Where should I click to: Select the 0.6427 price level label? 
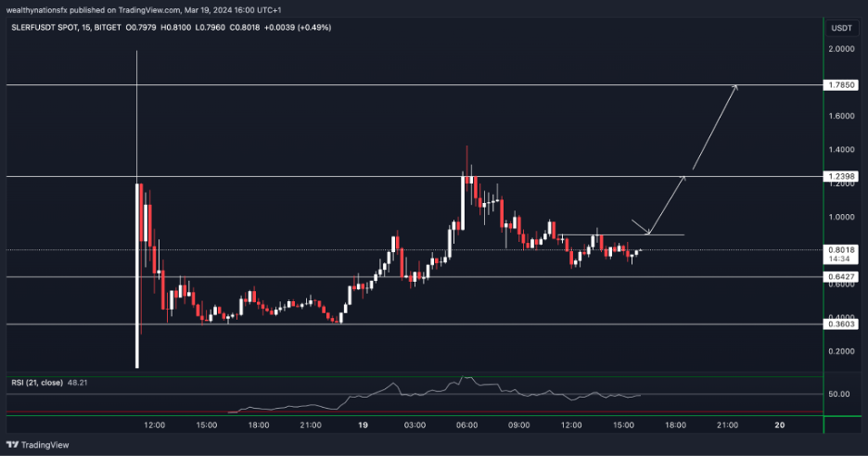pos(842,276)
